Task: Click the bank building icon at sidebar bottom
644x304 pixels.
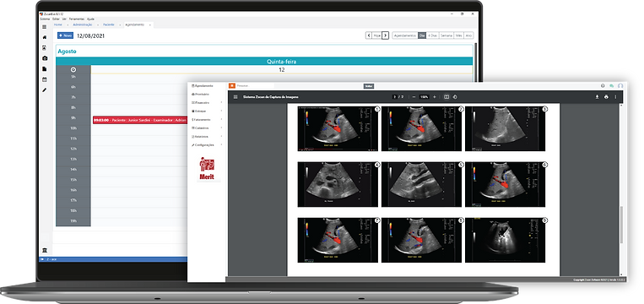Action: click(45, 250)
